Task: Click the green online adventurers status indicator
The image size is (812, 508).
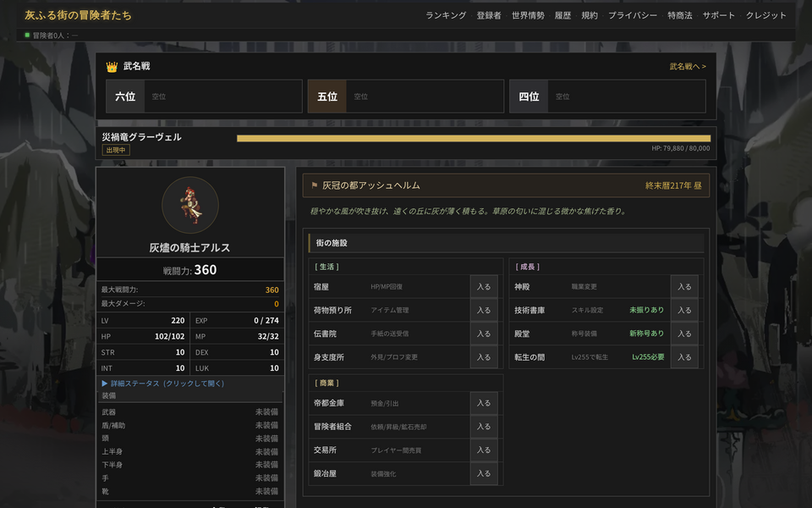Action: click(x=27, y=36)
